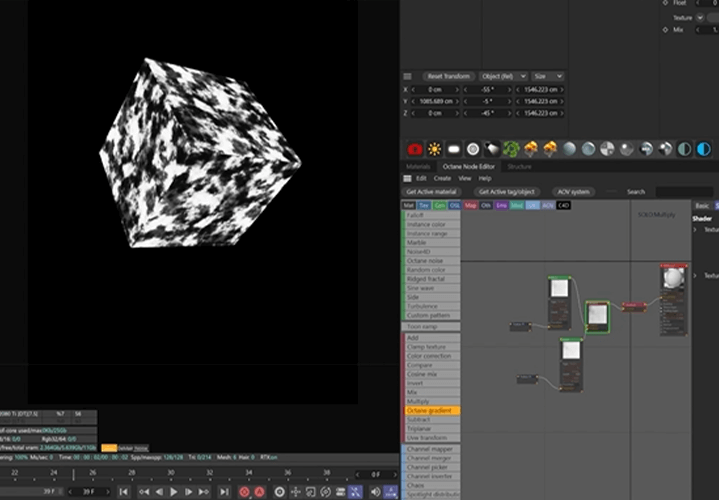Viewport: 719px width, 500px height.
Task: Jump to previous keyframe
Action: 144,492
